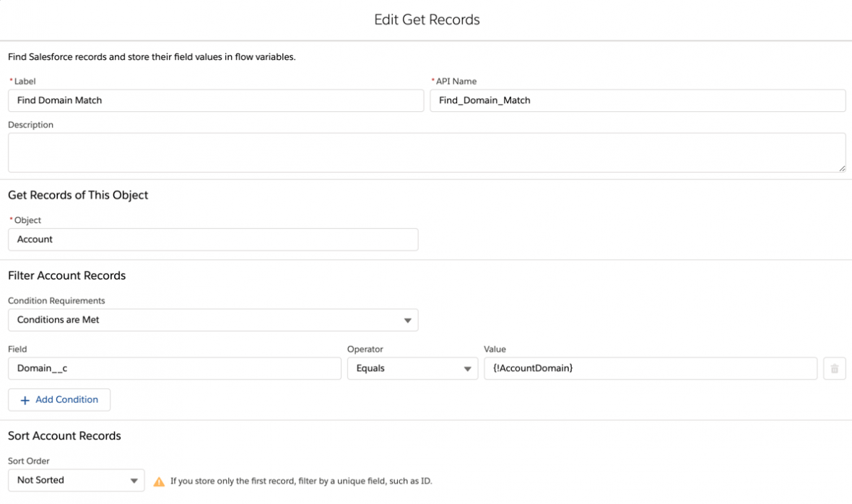Click the Edit Get Records dialog header
Screen dimensions: 852x504
[426, 19]
